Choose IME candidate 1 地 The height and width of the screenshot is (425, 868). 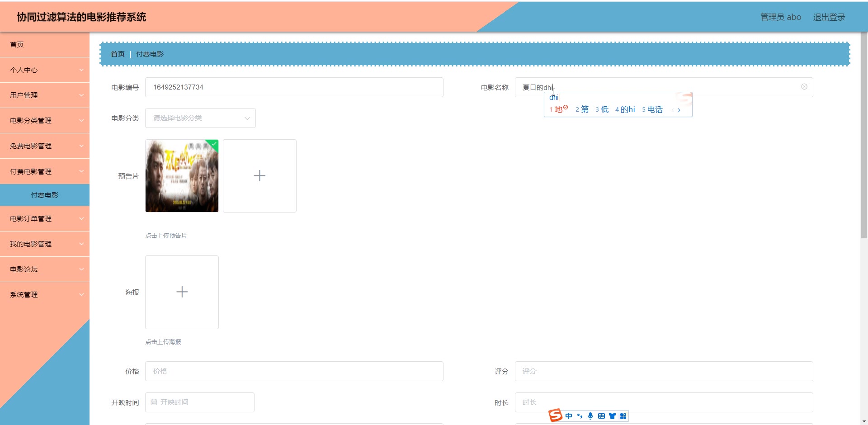tap(558, 109)
